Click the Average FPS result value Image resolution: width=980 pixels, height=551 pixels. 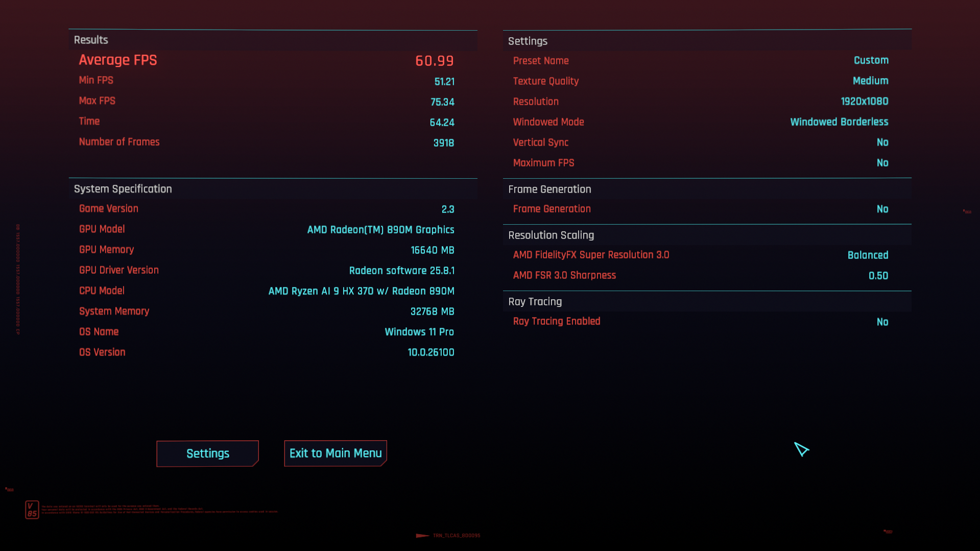tap(435, 61)
